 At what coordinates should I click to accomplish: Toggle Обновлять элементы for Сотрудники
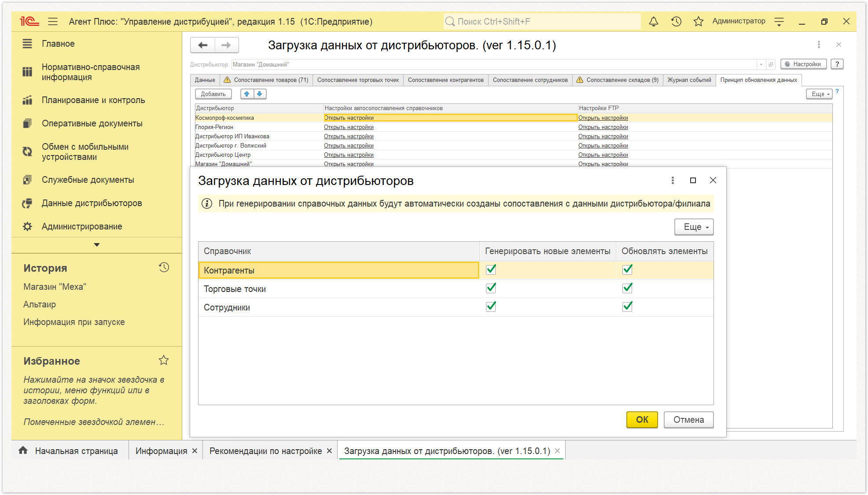[x=627, y=307]
